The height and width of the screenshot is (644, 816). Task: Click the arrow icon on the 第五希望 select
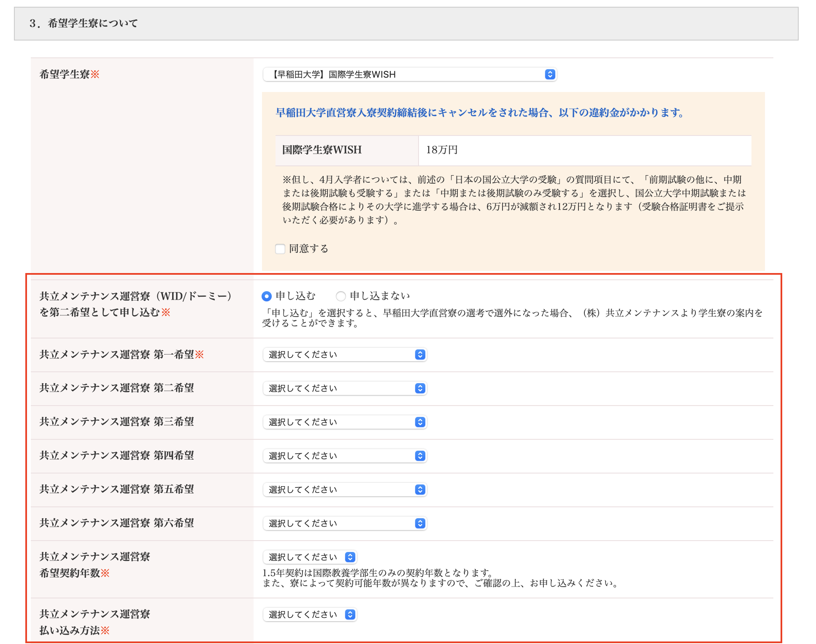[x=420, y=490]
